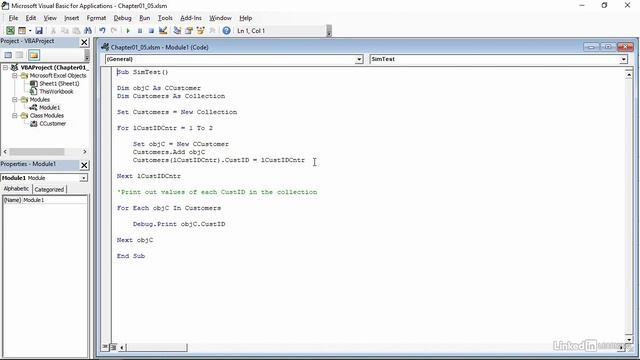640x360 pixels.
Task: Open the Insert object dropdown arrow in the toolbar
Action: coord(29,31)
